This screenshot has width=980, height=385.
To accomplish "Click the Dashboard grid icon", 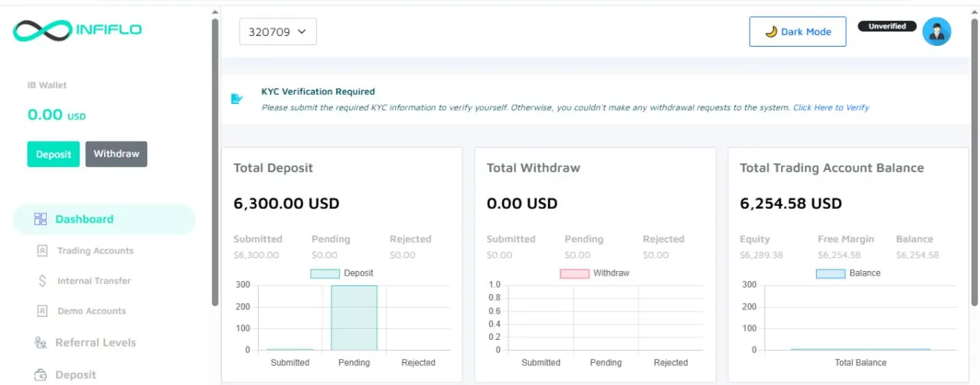I will coord(41,220).
